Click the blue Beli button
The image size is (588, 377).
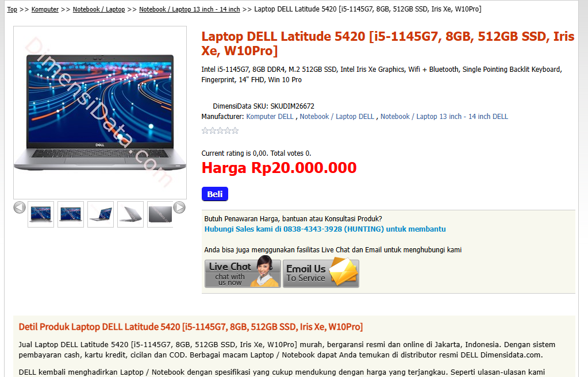click(215, 194)
